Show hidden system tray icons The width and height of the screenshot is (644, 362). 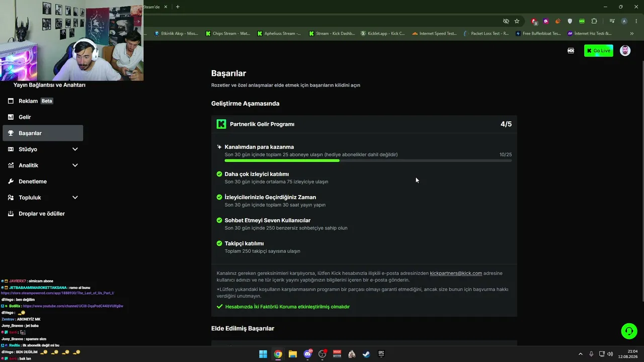click(580, 354)
